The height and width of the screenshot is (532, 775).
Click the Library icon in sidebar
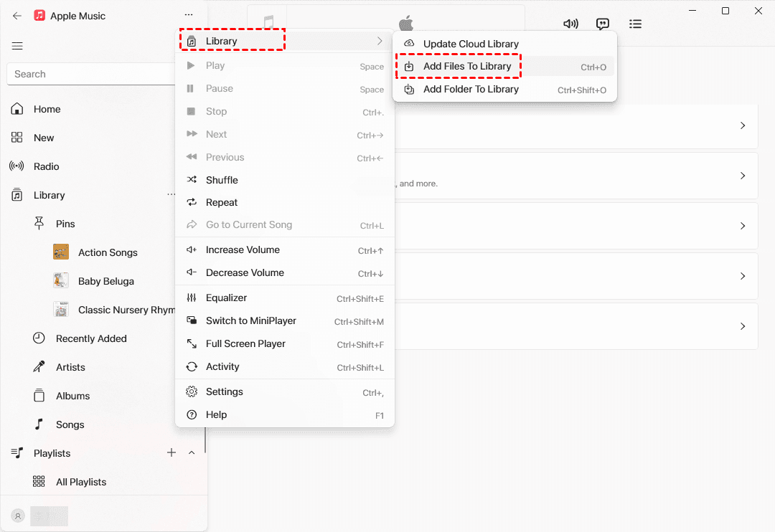point(17,194)
